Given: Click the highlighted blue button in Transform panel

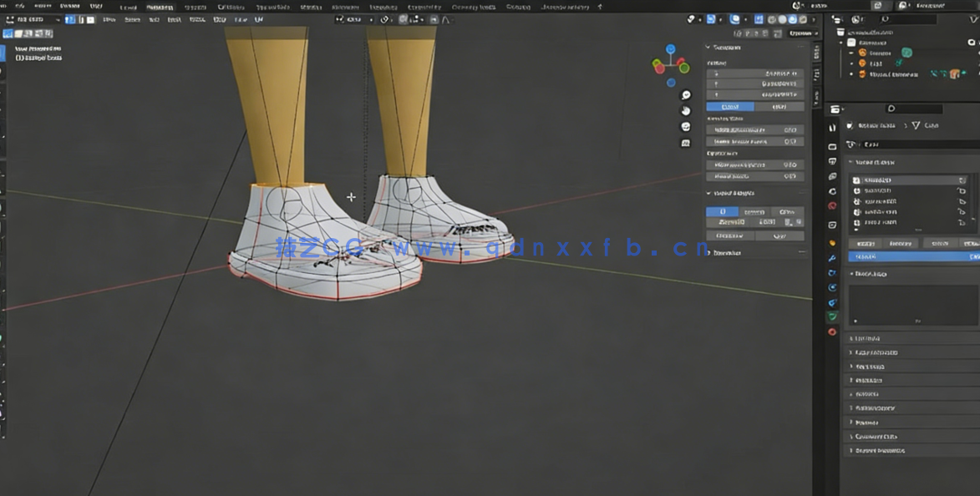Looking at the screenshot, I should click(729, 106).
